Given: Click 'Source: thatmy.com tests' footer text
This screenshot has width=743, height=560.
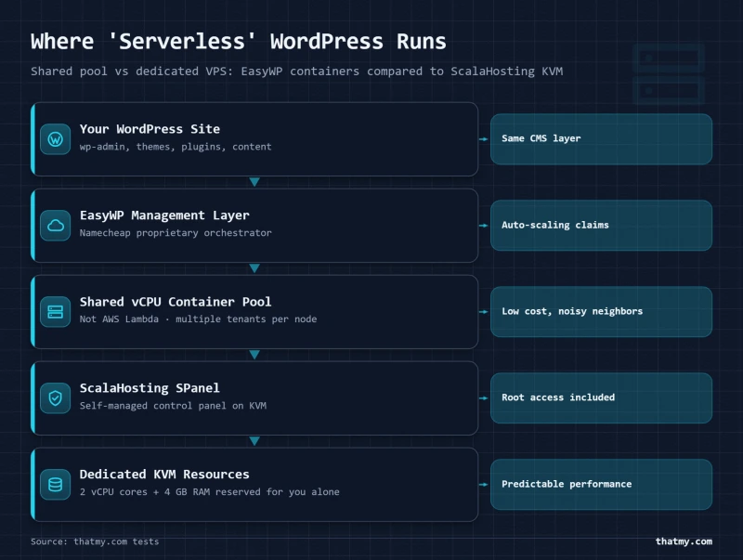Looking at the screenshot, I should tap(95, 541).
